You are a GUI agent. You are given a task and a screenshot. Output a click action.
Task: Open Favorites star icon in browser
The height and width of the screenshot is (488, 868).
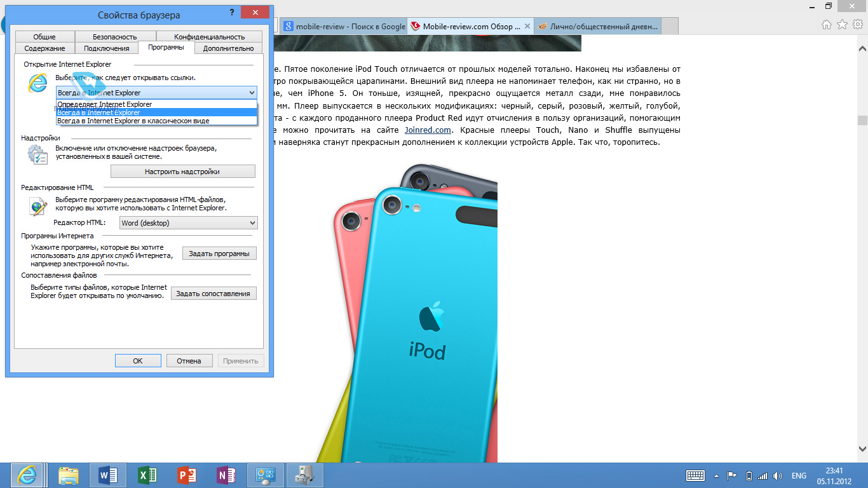[x=842, y=25]
